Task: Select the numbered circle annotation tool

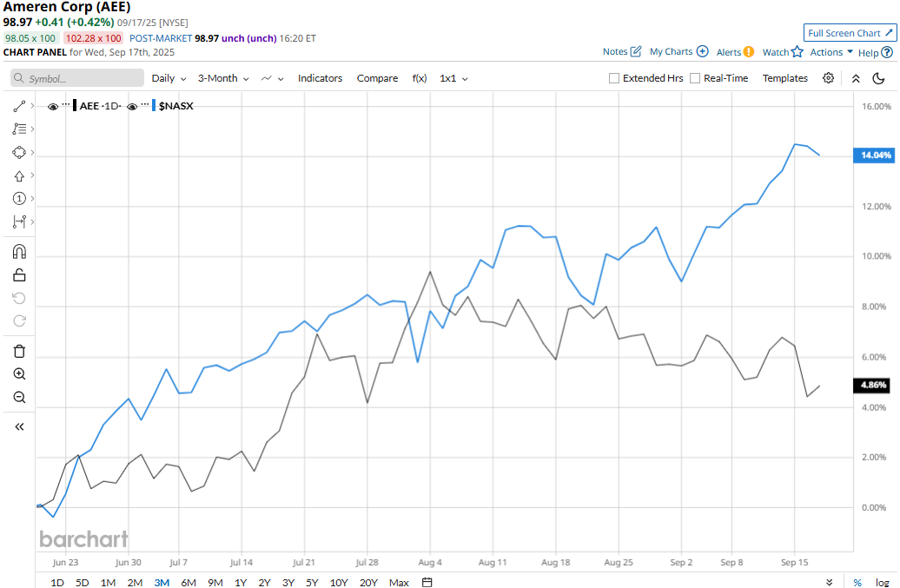Action: coord(19,199)
